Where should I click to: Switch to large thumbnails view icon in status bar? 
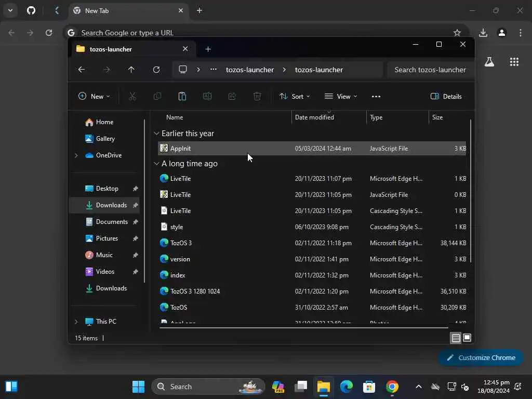(x=467, y=338)
